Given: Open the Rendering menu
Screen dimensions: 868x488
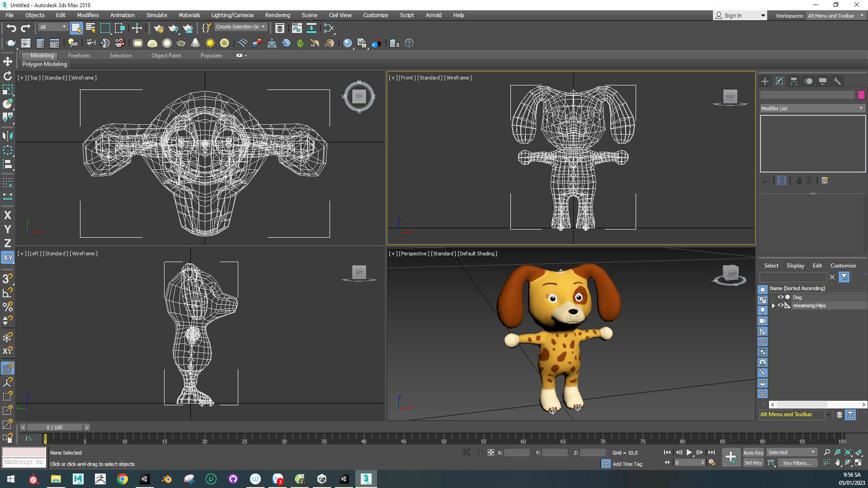Looking at the screenshot, I should coord(278,15).
